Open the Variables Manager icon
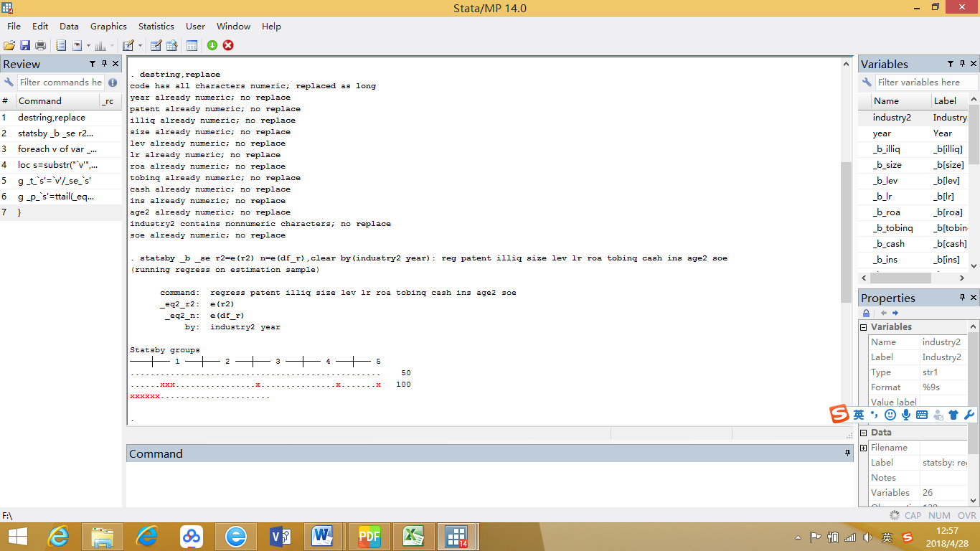This screenshot has height=551, width=980. pos(192,45)
